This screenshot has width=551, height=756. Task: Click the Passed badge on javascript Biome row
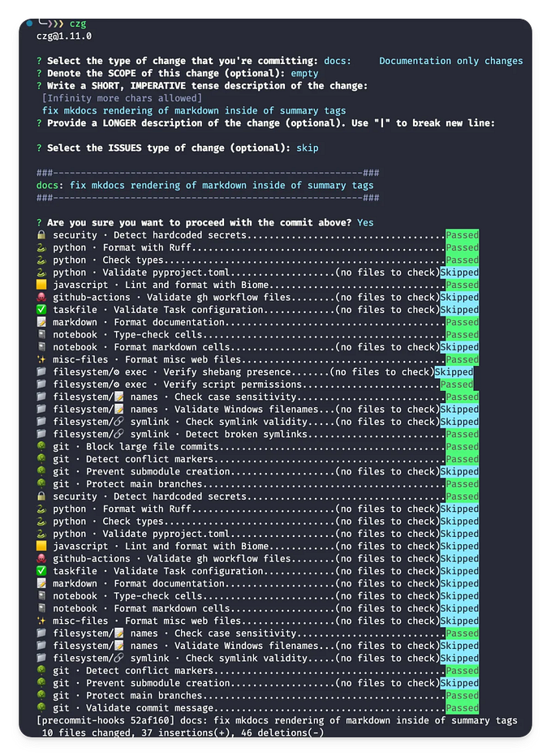[463, 285]
